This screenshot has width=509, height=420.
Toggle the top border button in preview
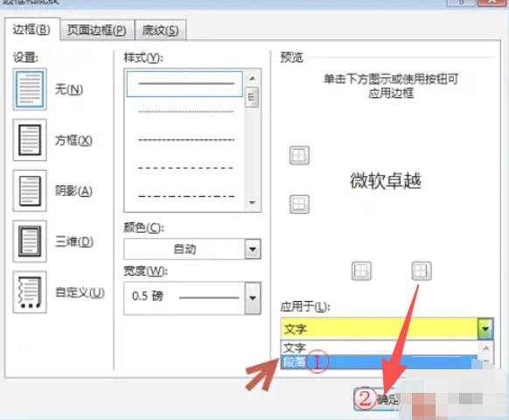tap(299, 155)
